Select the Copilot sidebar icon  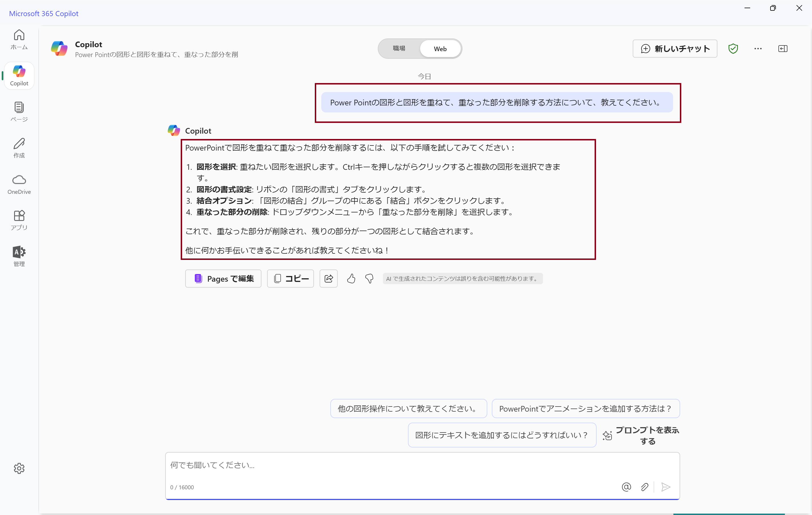click(19, 76)
